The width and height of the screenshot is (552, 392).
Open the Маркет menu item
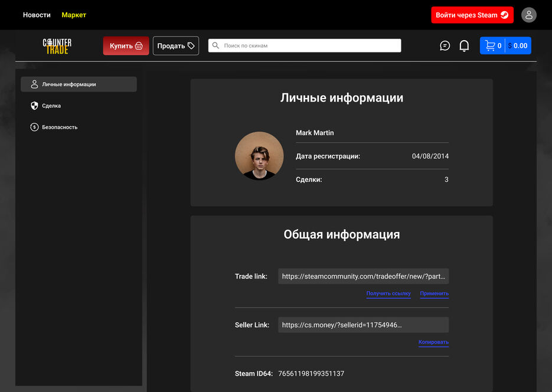(74, 15)
